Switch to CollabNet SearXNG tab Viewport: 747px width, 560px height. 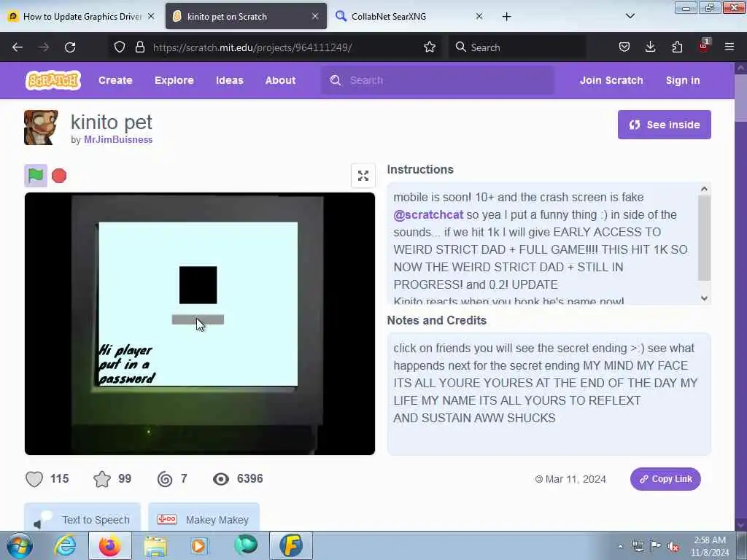pos(410,16)
